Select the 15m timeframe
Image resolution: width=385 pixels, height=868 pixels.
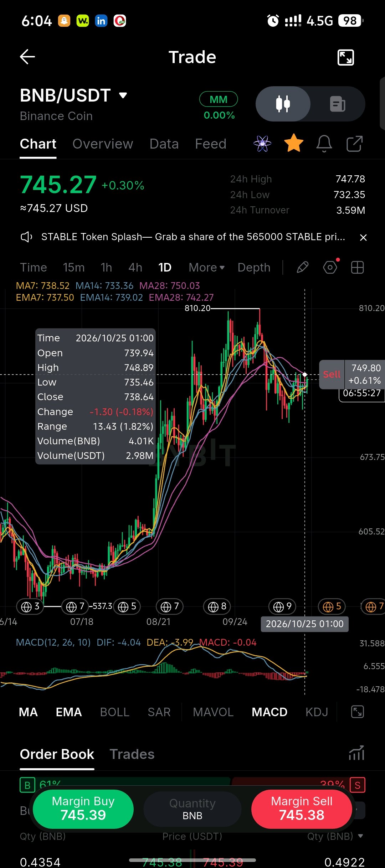pyautogui.click(x=74, y=268)
